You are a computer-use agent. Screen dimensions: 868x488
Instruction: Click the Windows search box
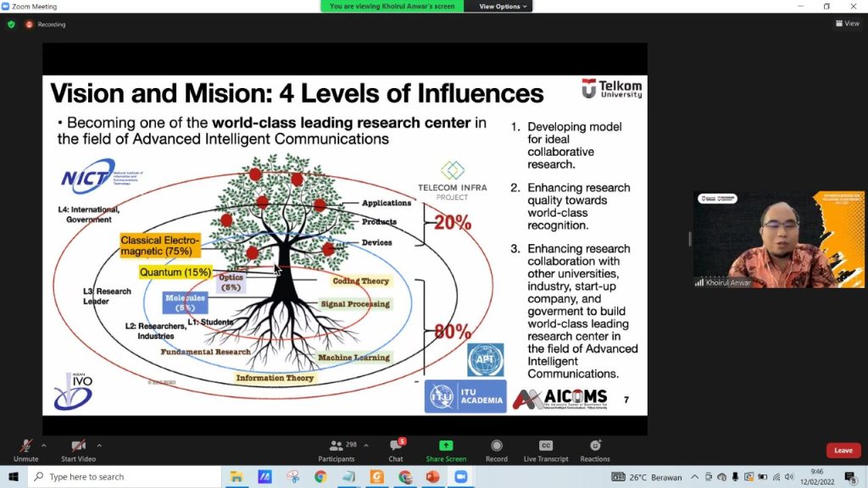tap(127, 477)
